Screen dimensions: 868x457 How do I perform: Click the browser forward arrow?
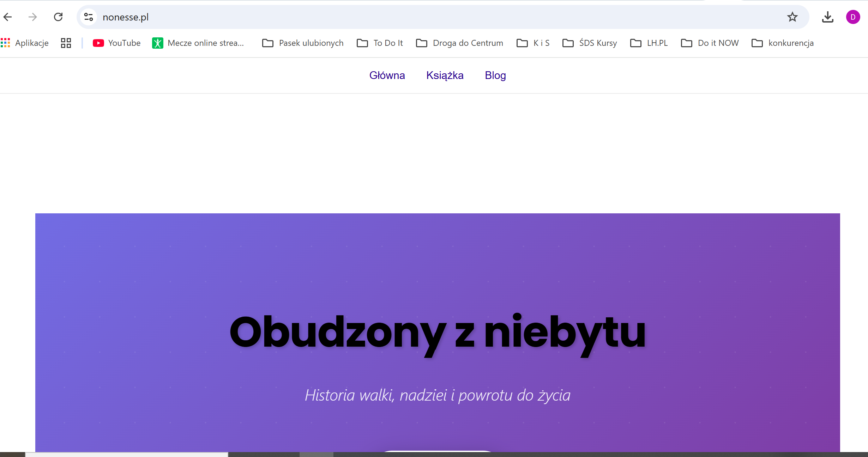coord(33,17)
